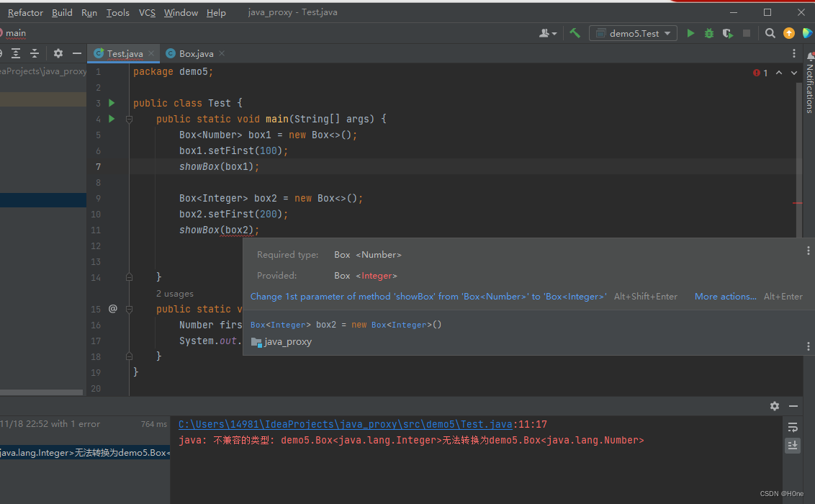Collapse fold marker at line 18

coord(130,356)
